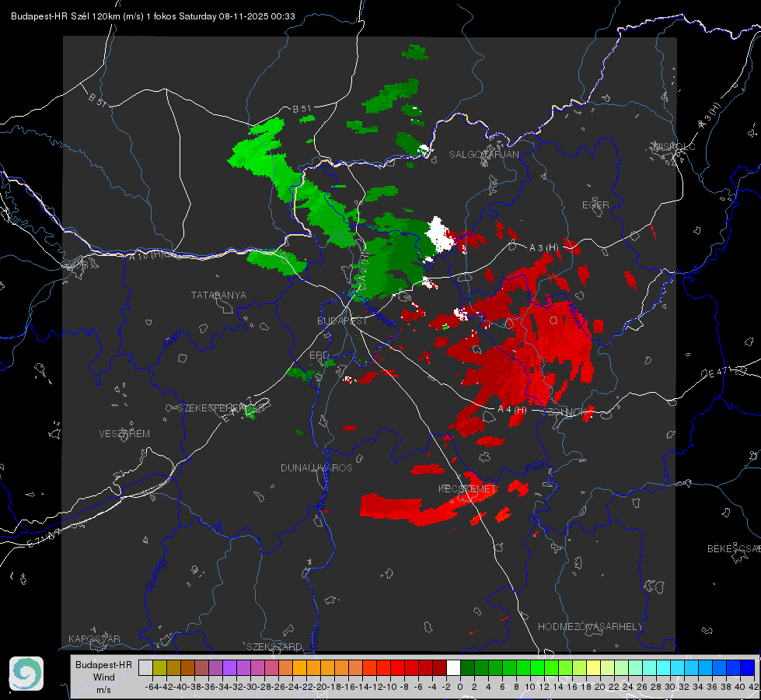Click the SZEKSZÁRD city label

(x=274, y=646)
